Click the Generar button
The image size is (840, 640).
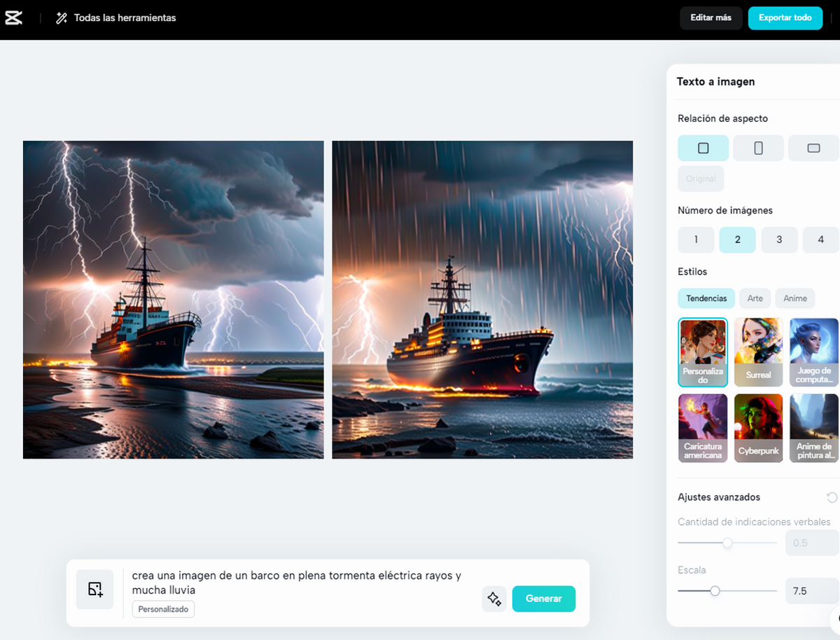point(544,599)
